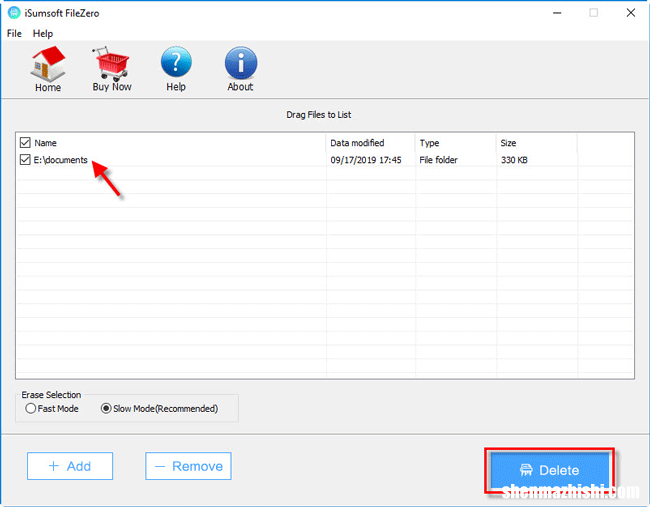Sort by Data modified column header
Image resolution: width=650 pixels, height=507 pixels.
tap(357, 143)
